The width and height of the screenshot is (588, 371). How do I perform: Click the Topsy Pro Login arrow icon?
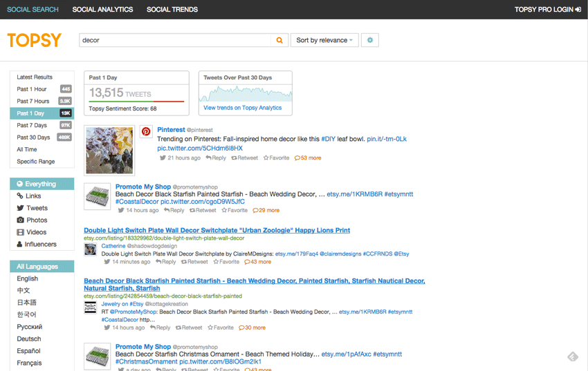coord(578,10)
